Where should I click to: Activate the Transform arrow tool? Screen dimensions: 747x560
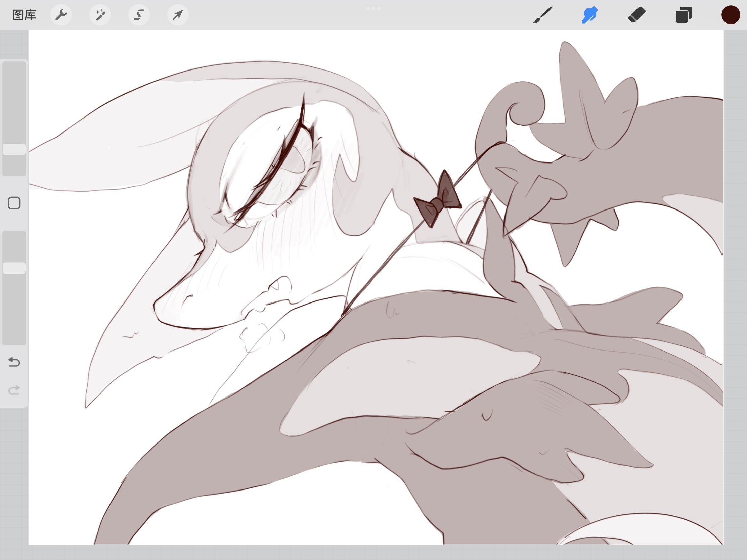[x=178, y=15]
